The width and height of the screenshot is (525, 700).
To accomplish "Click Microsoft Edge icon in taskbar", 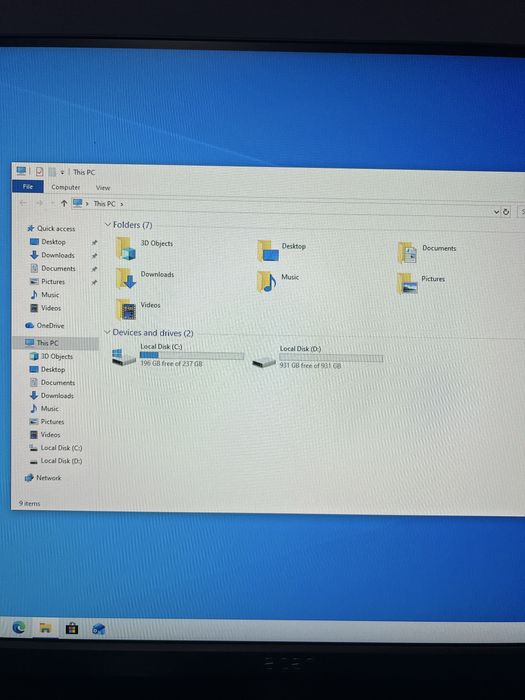I will [18, 628].
